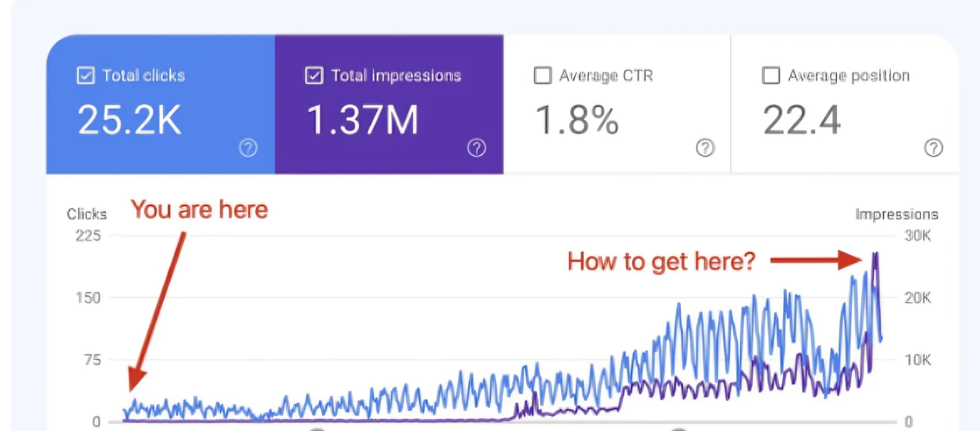Click the 22.4 average position value

802,120
